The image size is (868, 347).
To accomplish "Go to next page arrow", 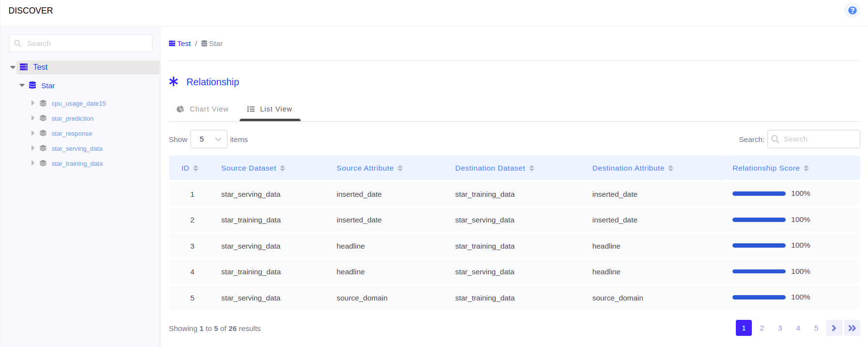I will pyautogui.click(x=834, y=328).
